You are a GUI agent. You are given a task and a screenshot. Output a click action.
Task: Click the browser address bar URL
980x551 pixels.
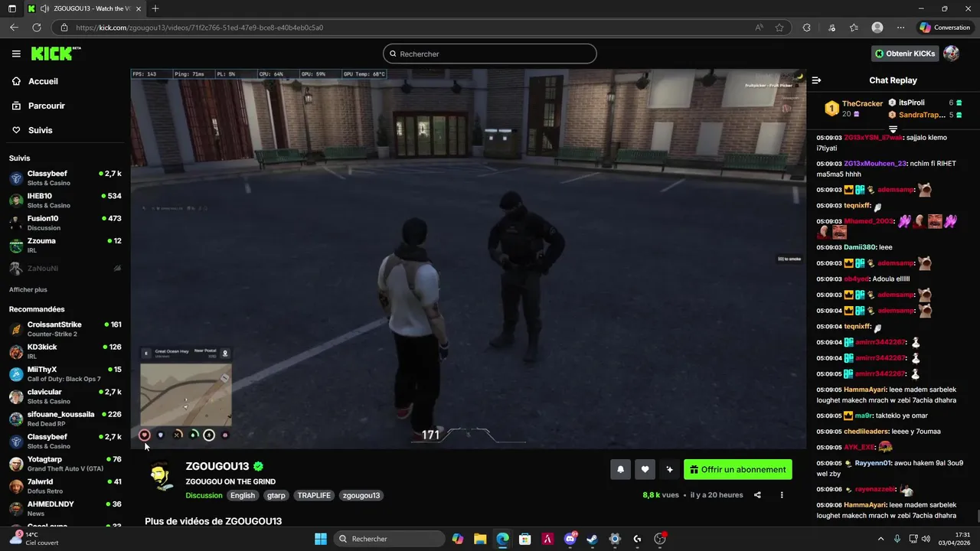click(x=199, y=28)
